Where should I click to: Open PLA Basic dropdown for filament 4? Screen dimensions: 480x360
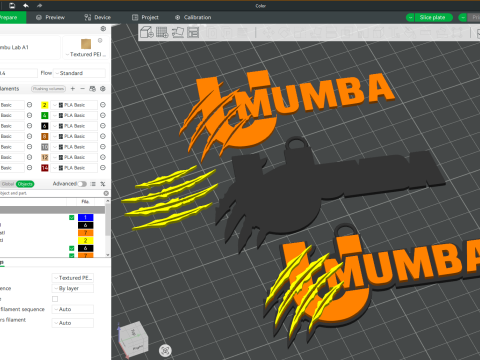click(x=74, y=115)
